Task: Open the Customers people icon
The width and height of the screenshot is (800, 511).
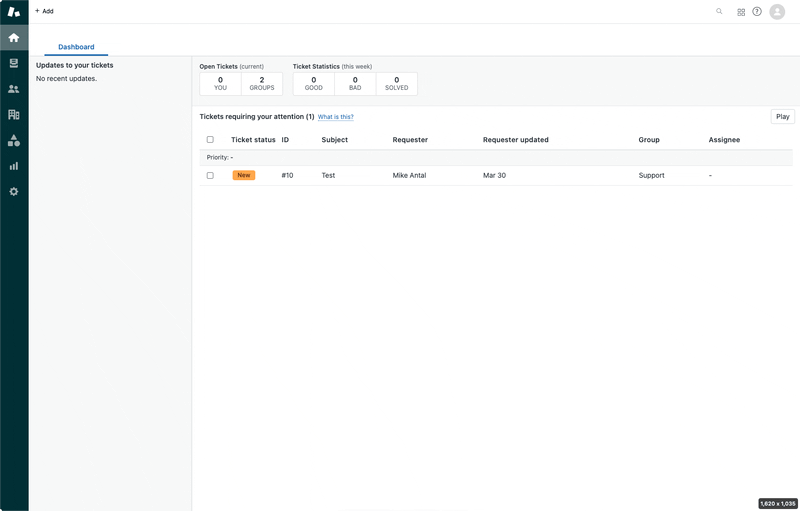Action: (14, 89)
